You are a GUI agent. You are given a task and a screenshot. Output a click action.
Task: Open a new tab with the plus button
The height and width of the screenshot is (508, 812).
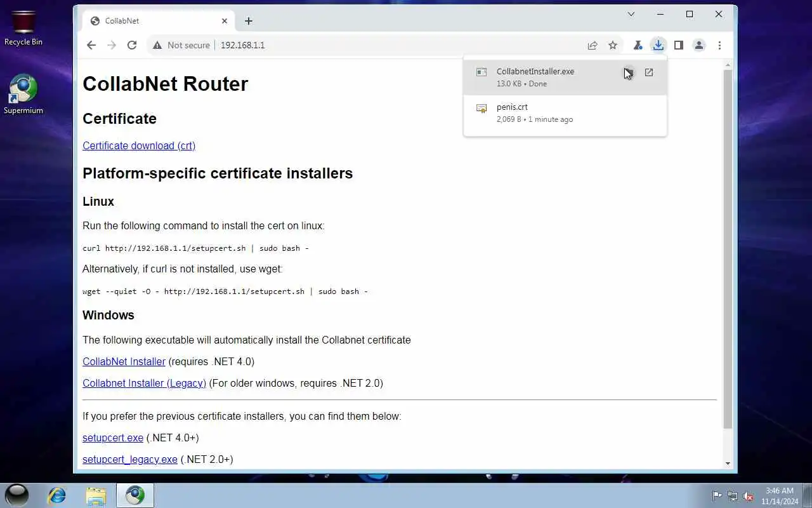pyautogui.click(x=249, y=21)
